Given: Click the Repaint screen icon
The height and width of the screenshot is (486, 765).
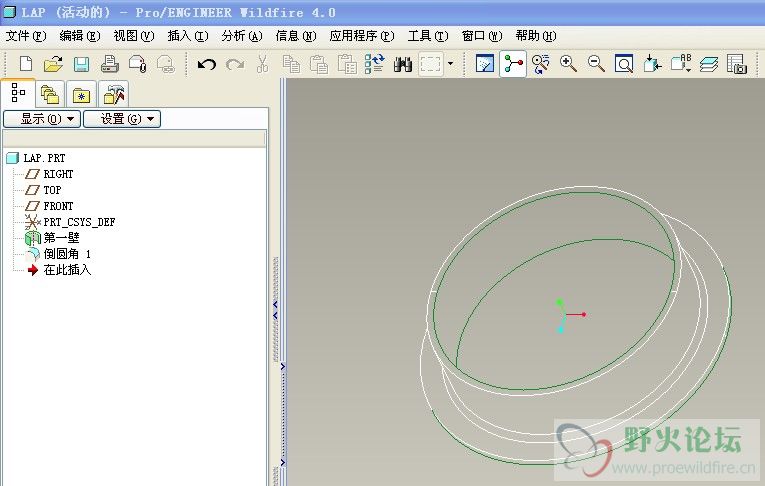Looking at the screenshot, I should click(x=484, y=63).
